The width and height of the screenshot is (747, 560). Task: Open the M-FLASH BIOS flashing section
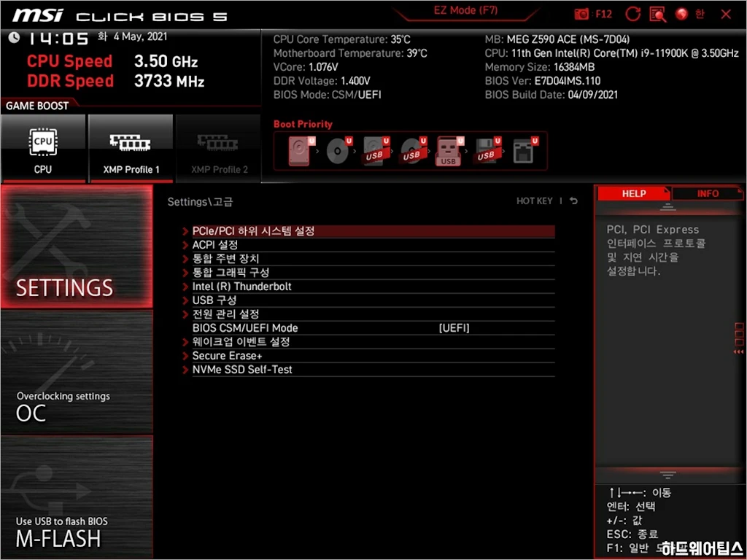click(x=77, y=497)
